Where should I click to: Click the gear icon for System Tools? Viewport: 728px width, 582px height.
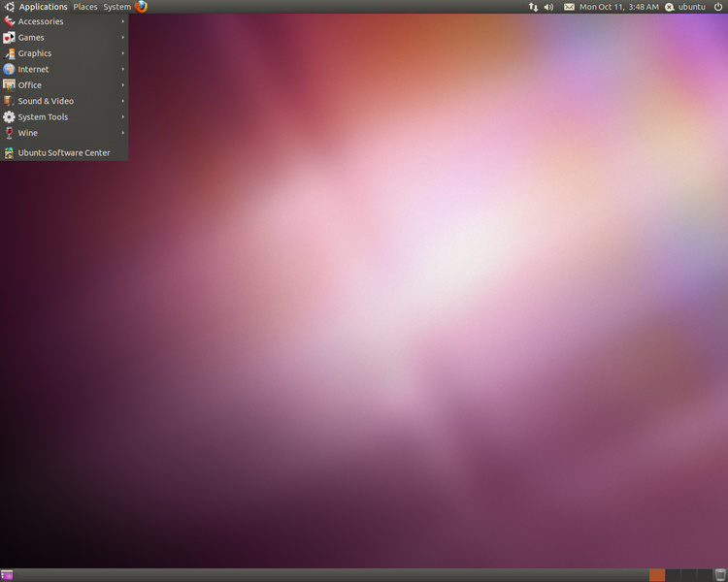9,117
